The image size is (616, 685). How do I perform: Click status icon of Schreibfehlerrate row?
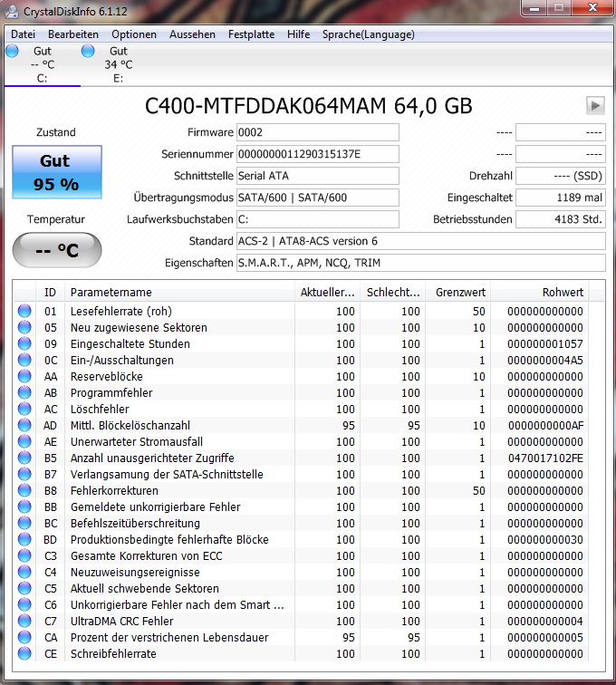[24, 653]
